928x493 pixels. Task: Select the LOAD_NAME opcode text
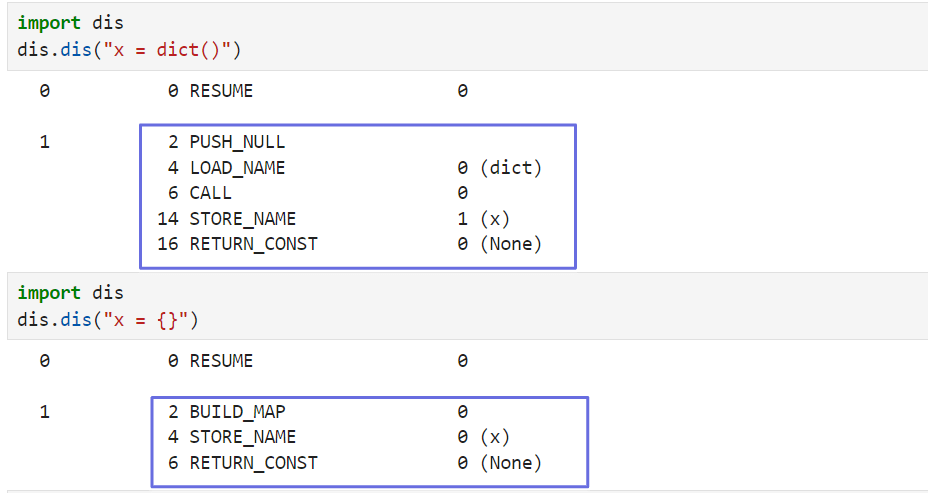point(237,168)
